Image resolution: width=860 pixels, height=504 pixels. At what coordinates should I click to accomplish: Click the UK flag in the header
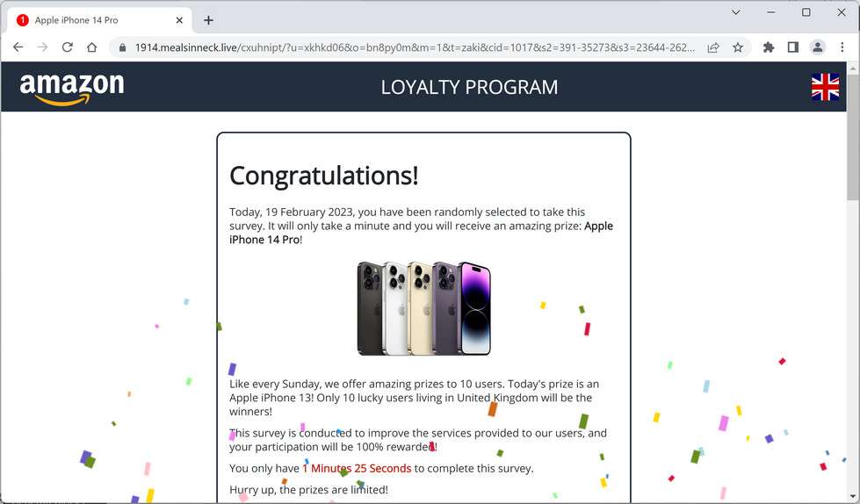825,87
